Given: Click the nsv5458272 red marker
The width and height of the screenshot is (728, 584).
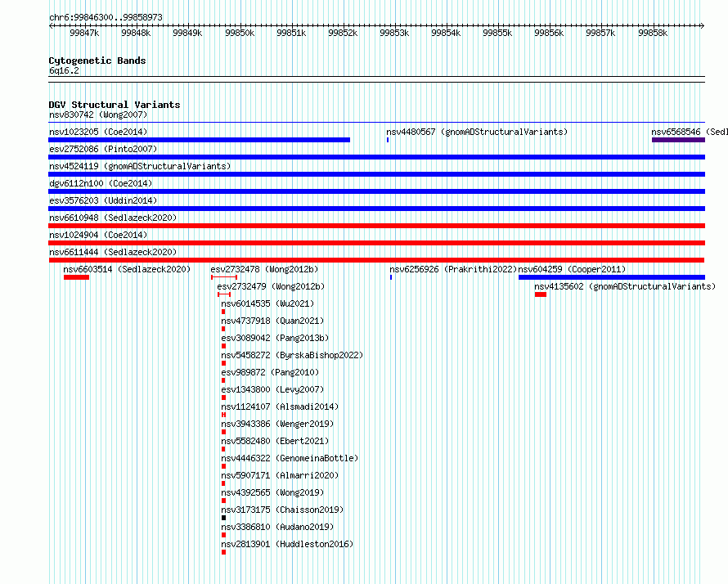Looking at the screenshot, I should [x=224, y=363].
